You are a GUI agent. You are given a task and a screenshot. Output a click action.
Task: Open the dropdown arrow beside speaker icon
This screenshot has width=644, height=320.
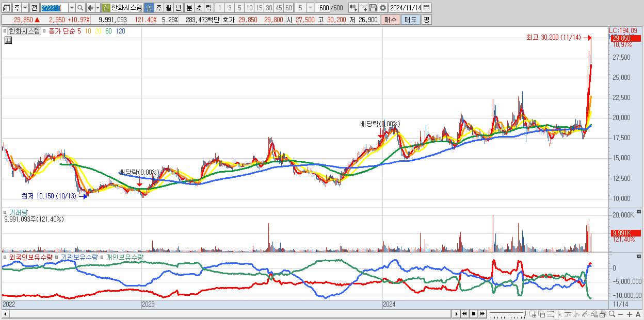point(98,8)
